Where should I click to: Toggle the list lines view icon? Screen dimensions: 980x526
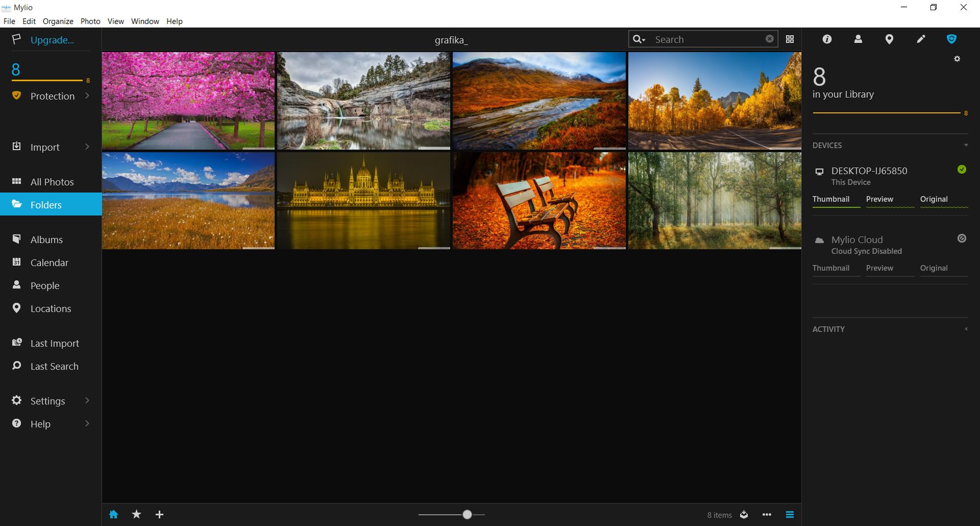coord(790,515)
